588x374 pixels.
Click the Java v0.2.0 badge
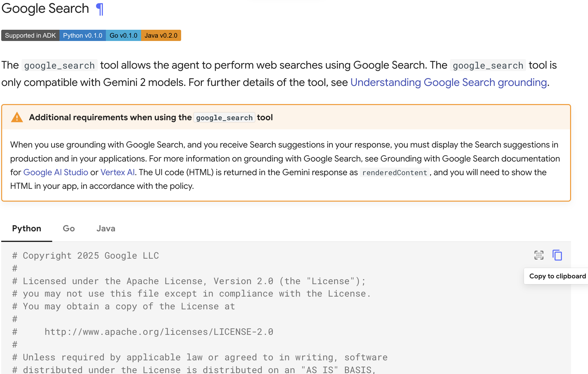[161, 36]
